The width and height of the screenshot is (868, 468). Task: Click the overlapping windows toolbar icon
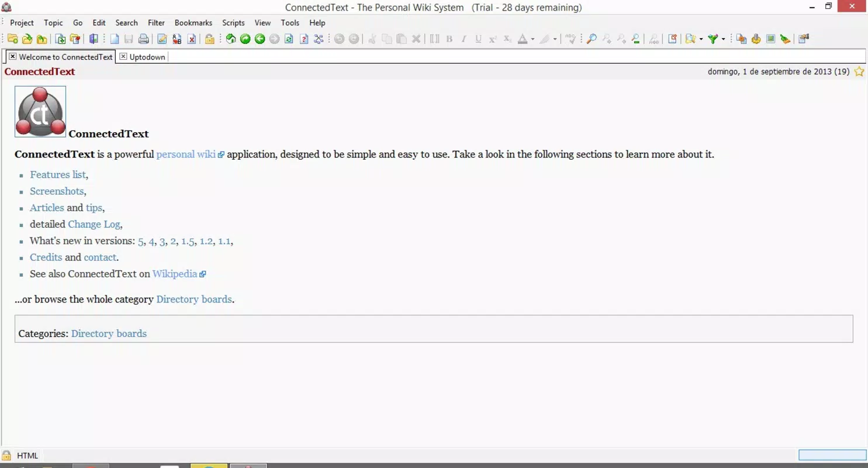[741, 39]
